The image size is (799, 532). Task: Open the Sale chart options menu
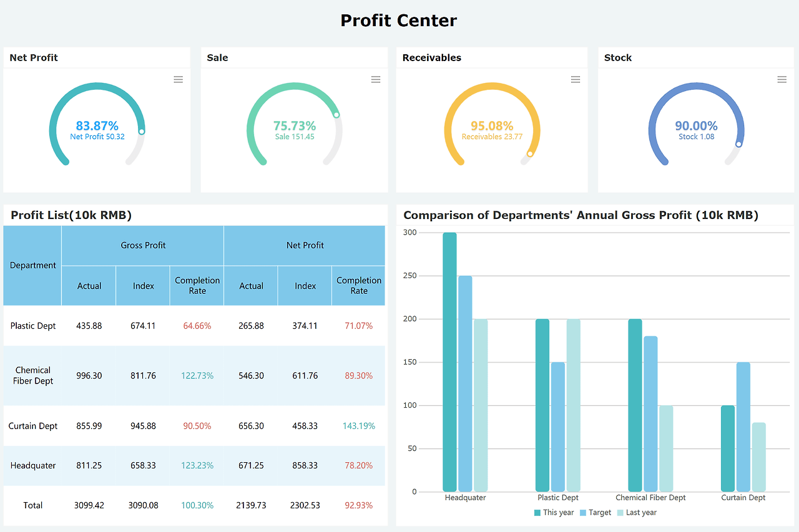[x=376, y=79]
